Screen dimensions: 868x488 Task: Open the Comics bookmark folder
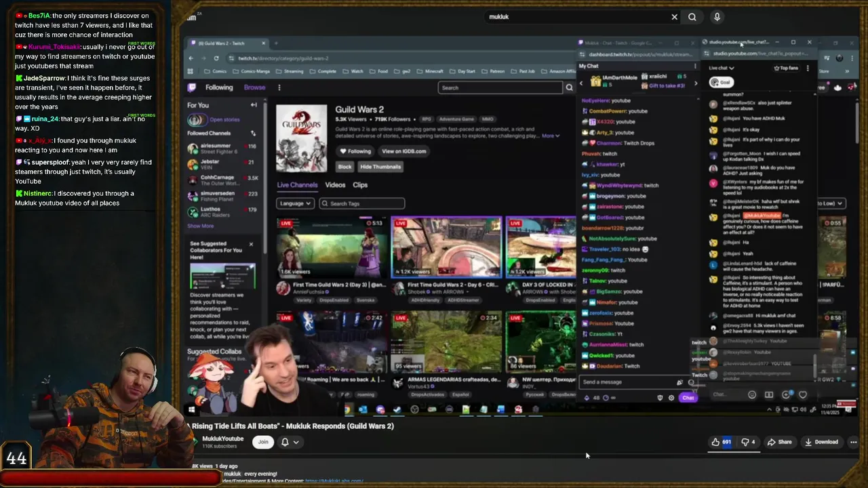coord(216,71)
